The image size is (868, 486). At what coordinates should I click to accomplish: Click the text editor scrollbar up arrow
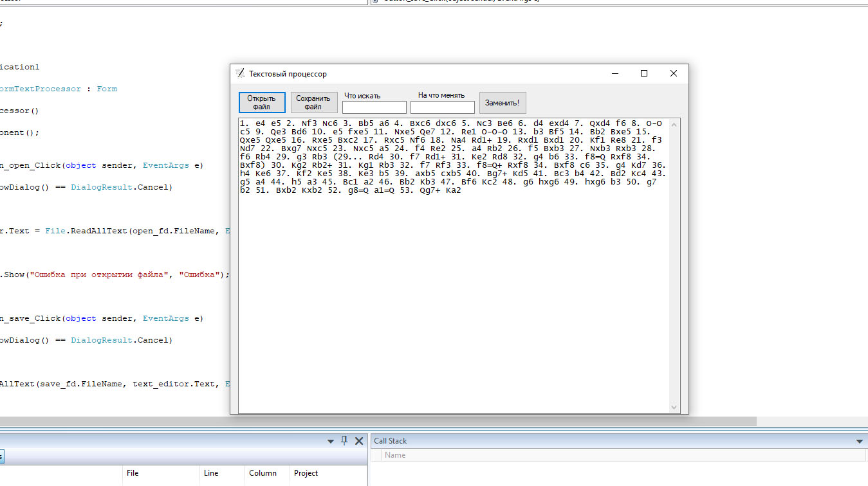click(674, 124)
